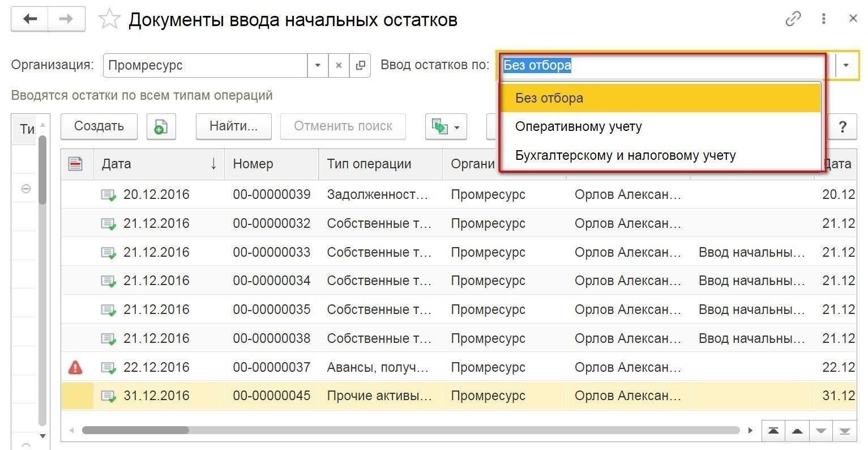Image resolution: width=868 pixels, height=450 pixels.
Task: Click the horizontal scrollbar thumb of the table
Action: click(135, 430)
